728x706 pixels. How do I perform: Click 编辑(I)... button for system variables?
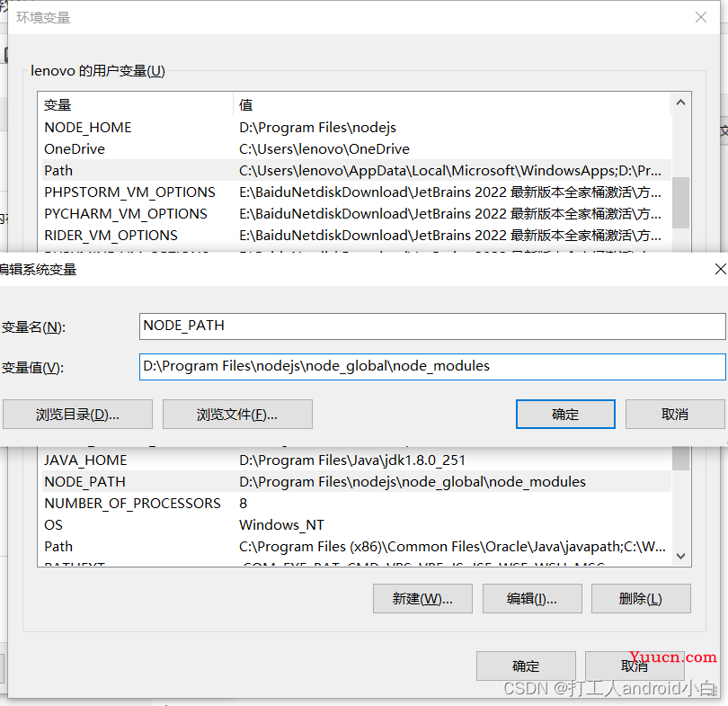[x=532, y=599]
